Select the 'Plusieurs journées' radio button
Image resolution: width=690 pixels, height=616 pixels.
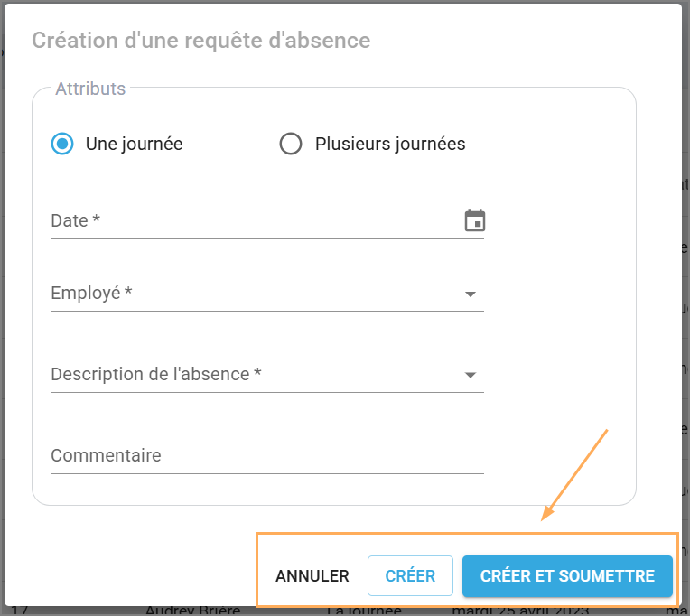pyautogui.click(x=291, y=144)
